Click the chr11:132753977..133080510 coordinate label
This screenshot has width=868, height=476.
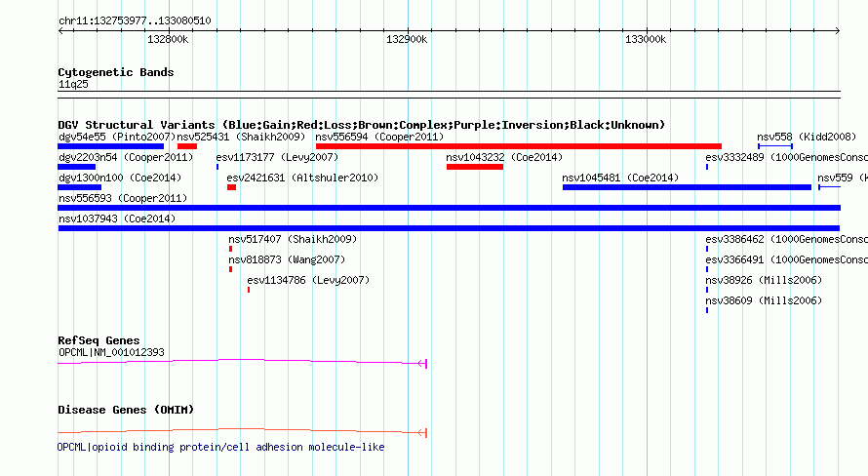(135, 20)
